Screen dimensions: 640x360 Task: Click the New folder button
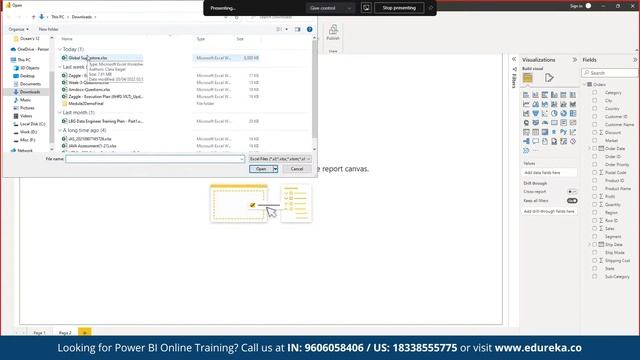[48, 29]
